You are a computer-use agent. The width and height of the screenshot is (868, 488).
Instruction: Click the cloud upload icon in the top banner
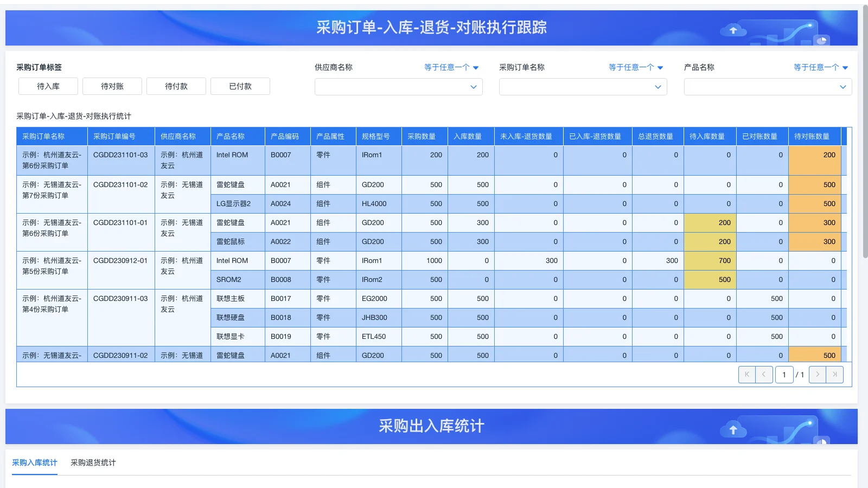(x=733, y=30)
